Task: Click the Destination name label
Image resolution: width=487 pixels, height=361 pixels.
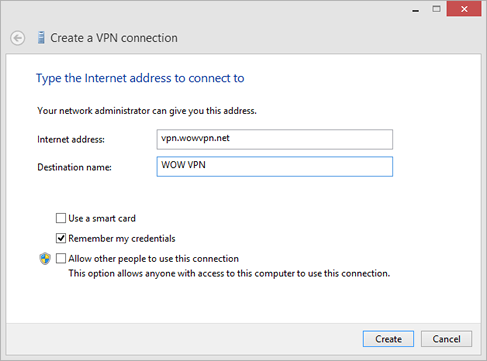Action: [x=74, y=167]
